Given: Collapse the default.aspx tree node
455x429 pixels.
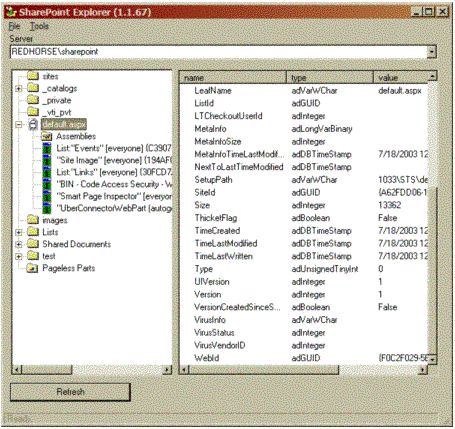Looking at the screenshot, I should (x=19, y=125).
